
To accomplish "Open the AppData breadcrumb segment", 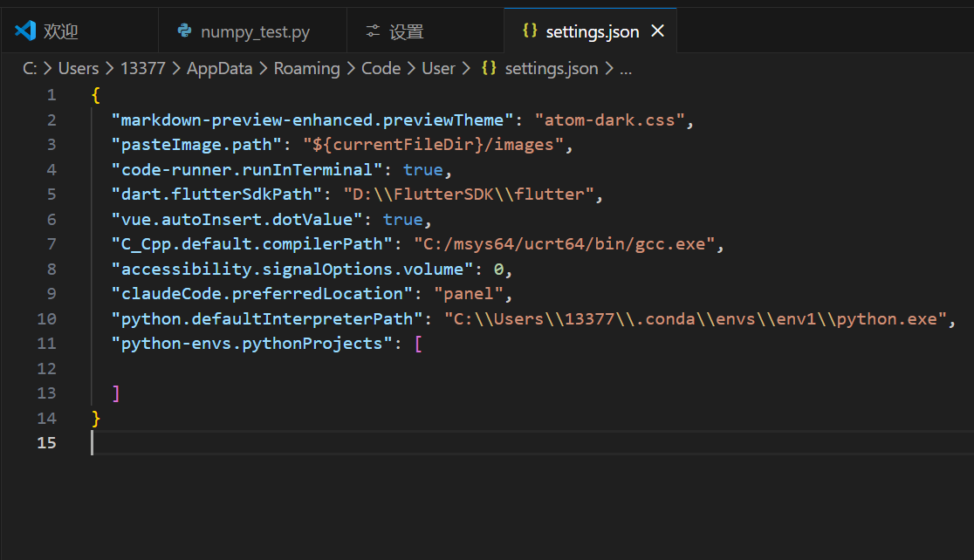I will 219,68.
